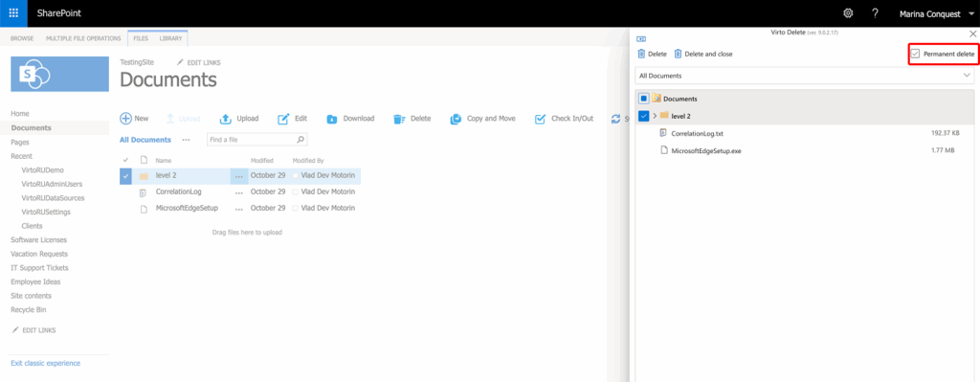The image size is (980, 382).
Task: Open the Recycle Bin link
Action: coord(29,309)
